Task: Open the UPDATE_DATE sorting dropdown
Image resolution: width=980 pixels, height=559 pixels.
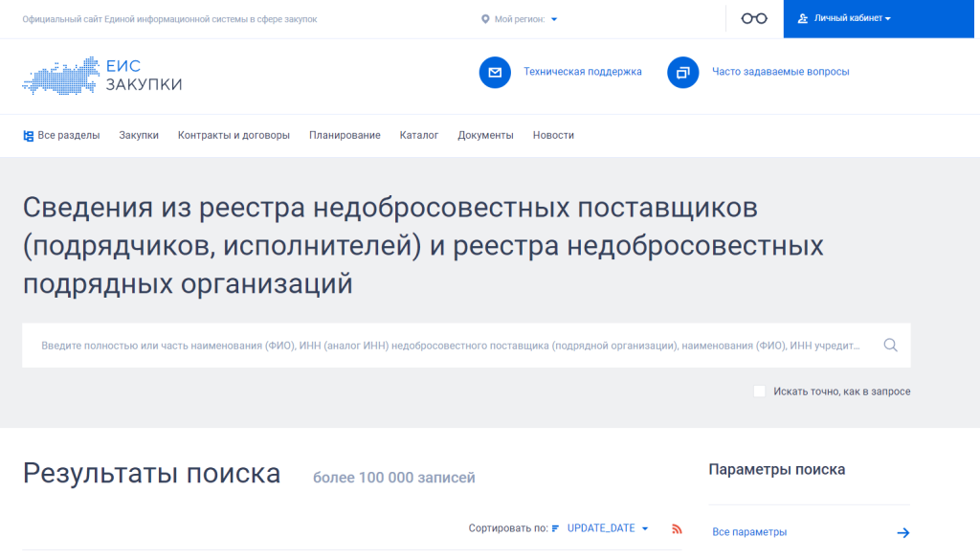Action: (x=604, y=527)
